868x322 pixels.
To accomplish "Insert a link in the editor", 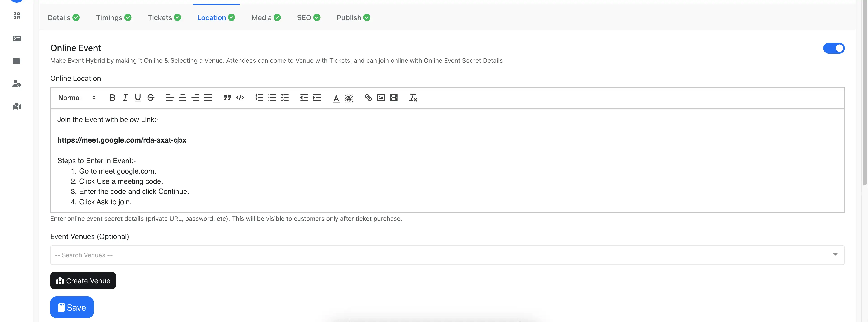I will click(x=368, y=98).
